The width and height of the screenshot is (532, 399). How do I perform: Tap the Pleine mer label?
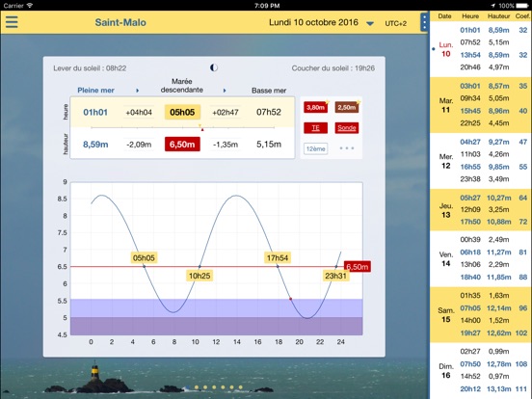[95, 91]
